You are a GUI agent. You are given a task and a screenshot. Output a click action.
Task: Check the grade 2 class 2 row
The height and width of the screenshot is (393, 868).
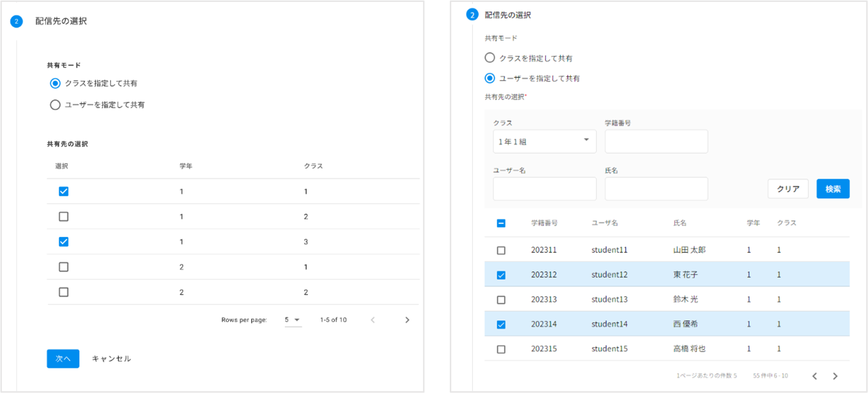(63, 292)
